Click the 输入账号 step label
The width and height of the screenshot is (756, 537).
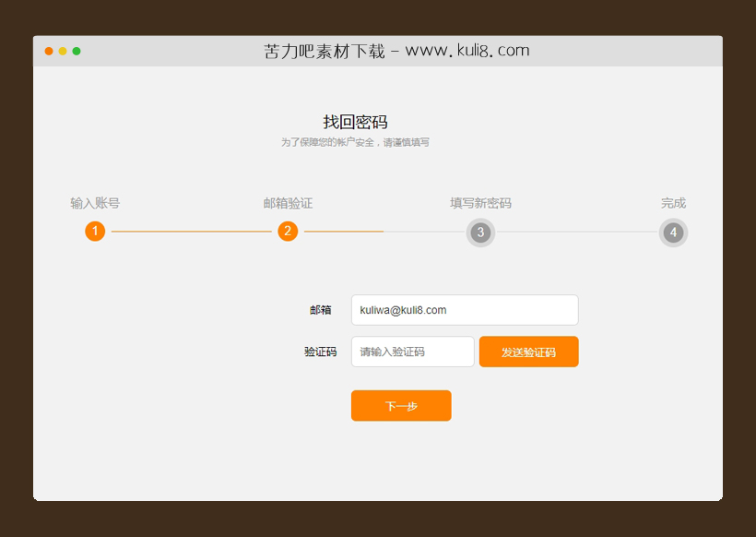(x=95, y=203)
